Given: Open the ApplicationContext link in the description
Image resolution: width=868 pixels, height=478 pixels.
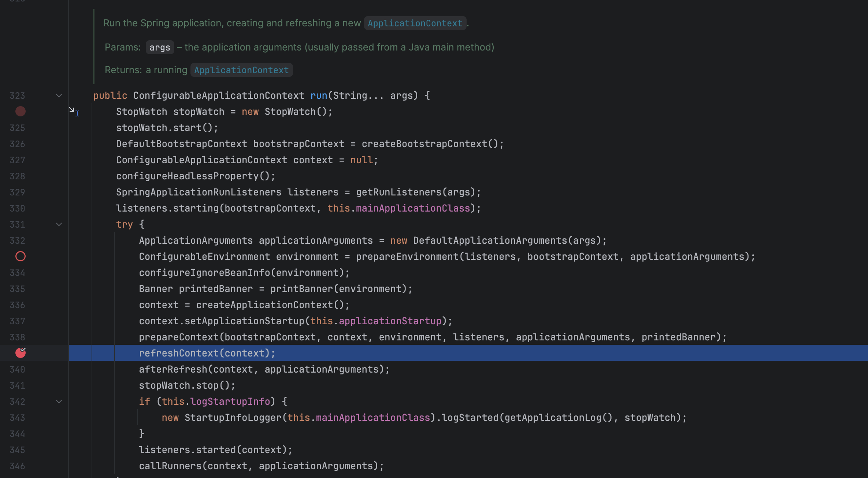Looking at the screenshot, I should [415, 23].
